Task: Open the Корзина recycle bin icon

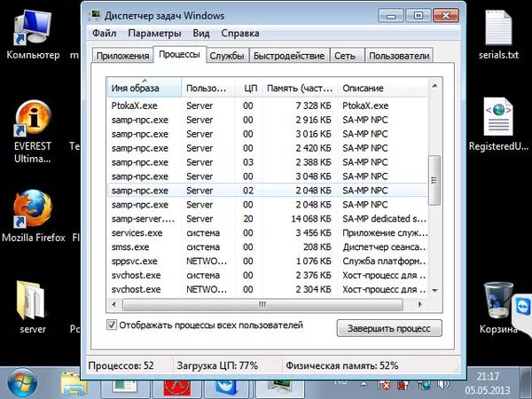Action: click(498, 308)
